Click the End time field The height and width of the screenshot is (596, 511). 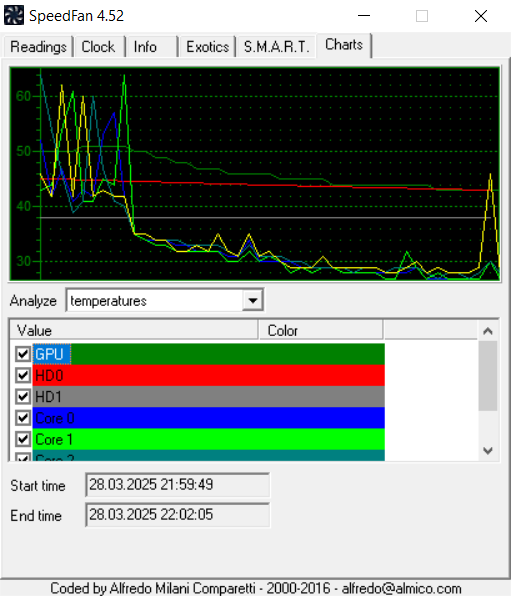178,515
